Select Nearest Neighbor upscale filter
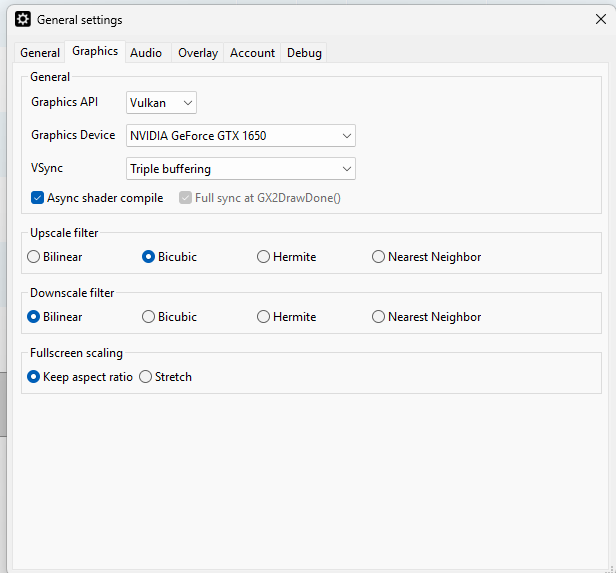The image size is (616, 573). point(379,257)
